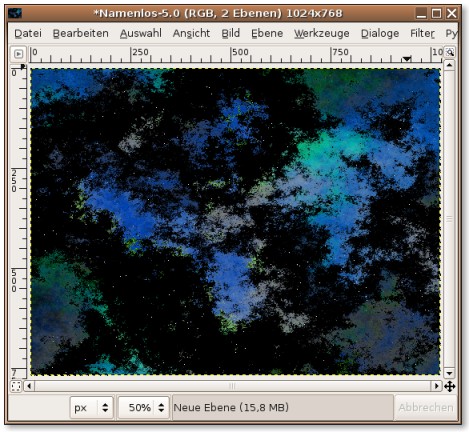The image size is (469, 432).
Task: Open the Auswahl menu
Action: (141, 33)
